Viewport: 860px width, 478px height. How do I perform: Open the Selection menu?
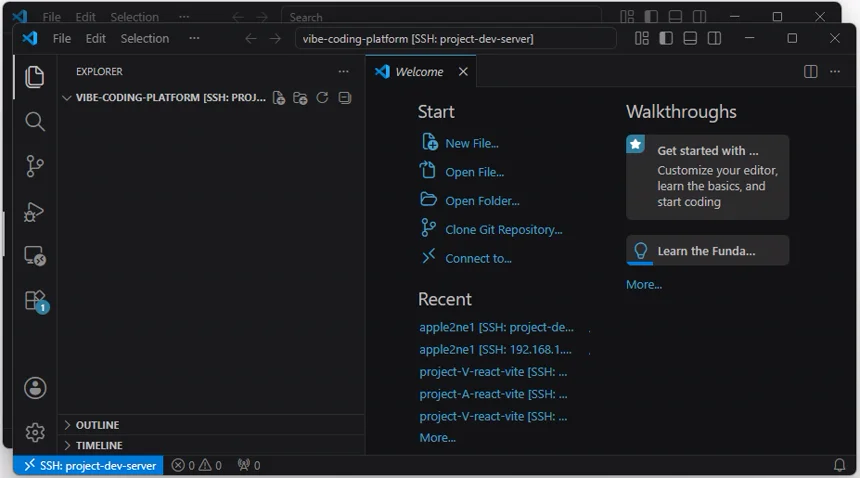(x=145, y=38)
